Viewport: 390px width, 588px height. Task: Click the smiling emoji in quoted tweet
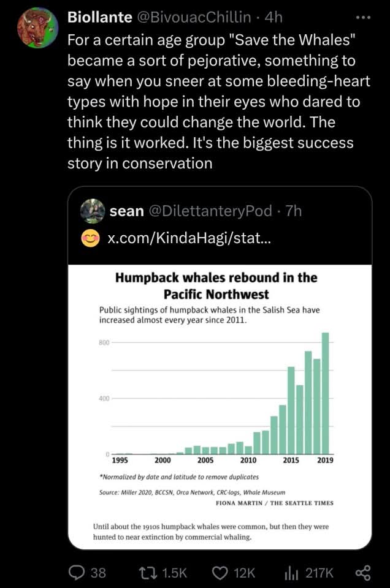tap(91, 238)
